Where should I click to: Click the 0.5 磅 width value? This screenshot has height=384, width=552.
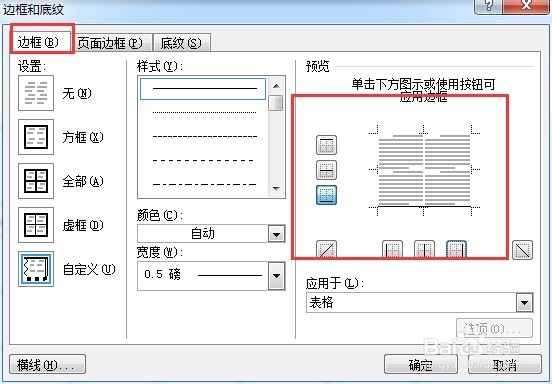[x=162, y=274]
